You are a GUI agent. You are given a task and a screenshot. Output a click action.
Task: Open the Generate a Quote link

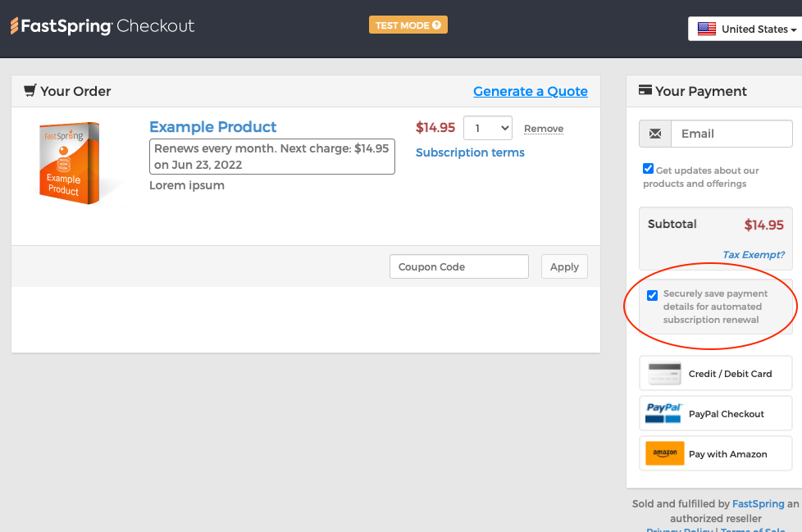(x=531, y=91)
